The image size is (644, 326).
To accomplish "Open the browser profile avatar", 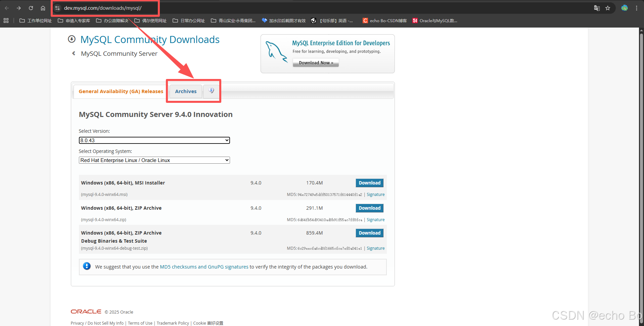I will [625, 8].
